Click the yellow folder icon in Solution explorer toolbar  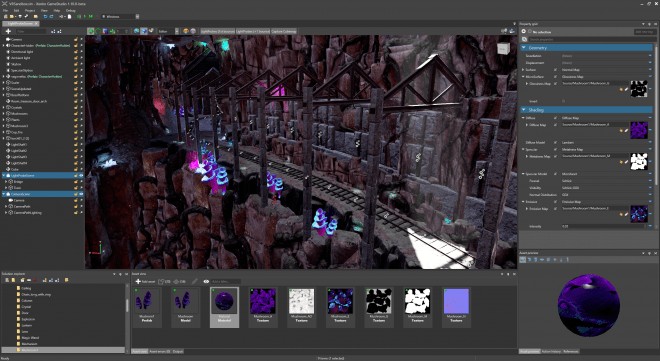click(x=66, y=280)
